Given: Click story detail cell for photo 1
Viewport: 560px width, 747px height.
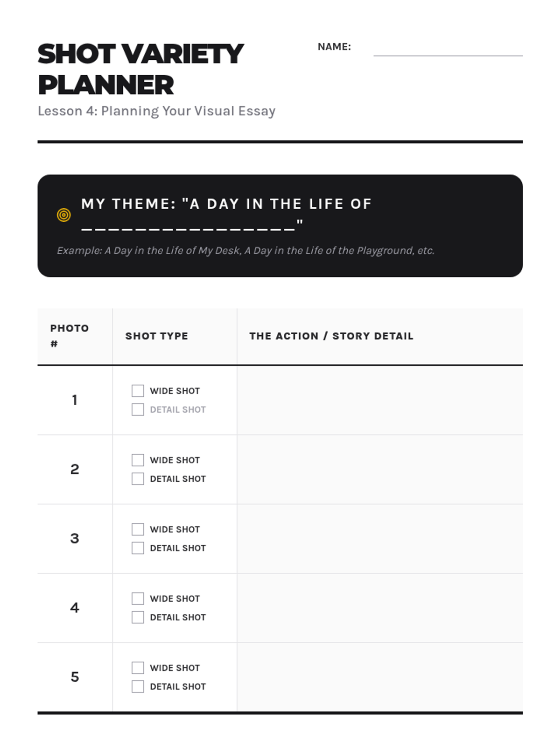Looking at the screenshot, I should (379, 400).
